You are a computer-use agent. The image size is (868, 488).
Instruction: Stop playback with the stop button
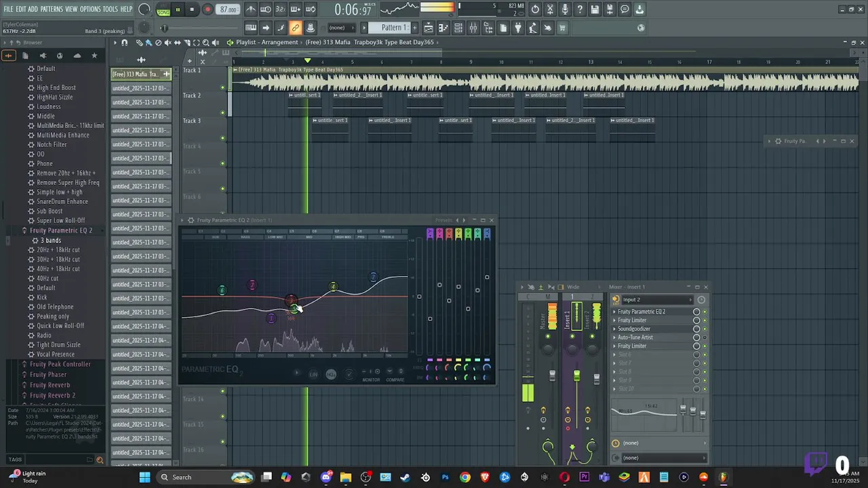192,9
